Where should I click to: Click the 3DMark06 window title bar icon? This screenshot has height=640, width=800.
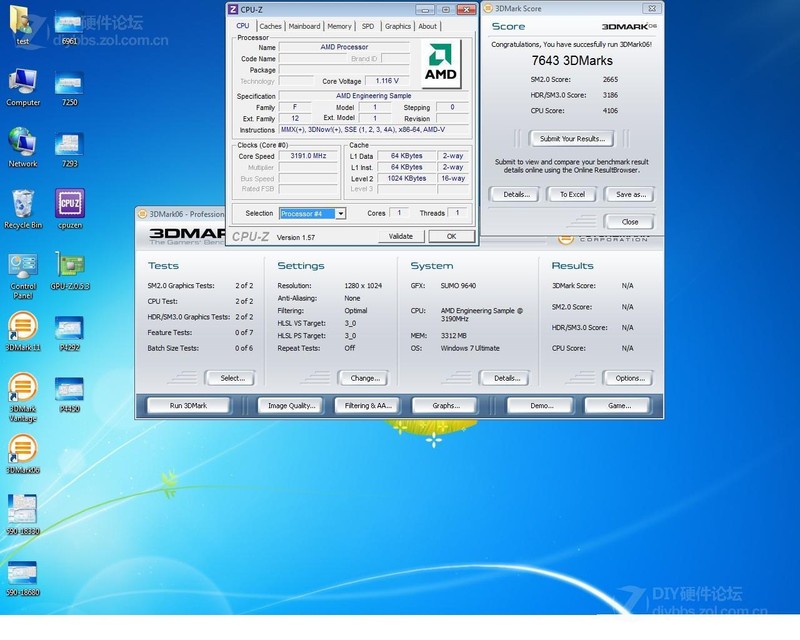tap(143, 214)
